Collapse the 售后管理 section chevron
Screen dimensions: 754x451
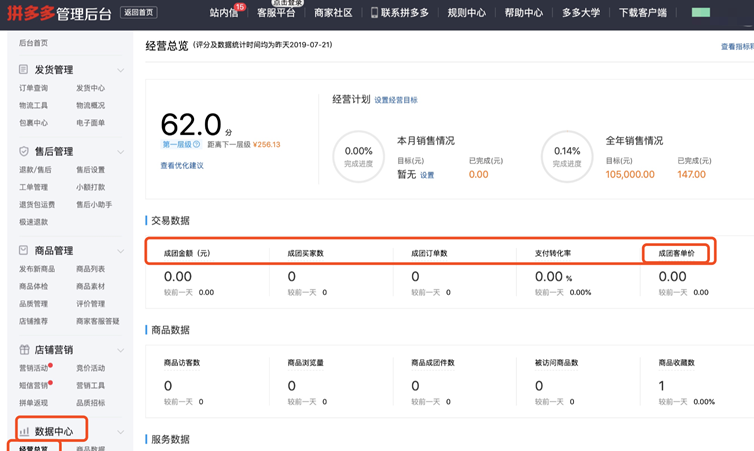pos(121,152)
